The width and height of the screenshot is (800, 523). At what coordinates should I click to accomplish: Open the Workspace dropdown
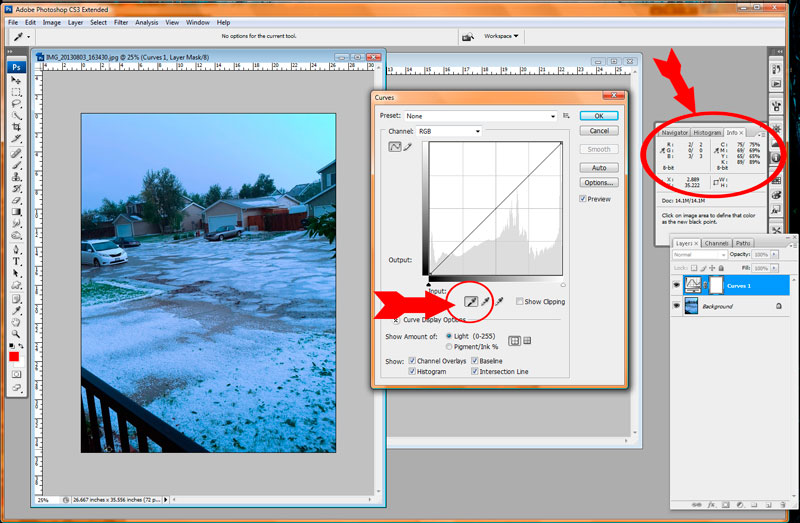point(501,36)
